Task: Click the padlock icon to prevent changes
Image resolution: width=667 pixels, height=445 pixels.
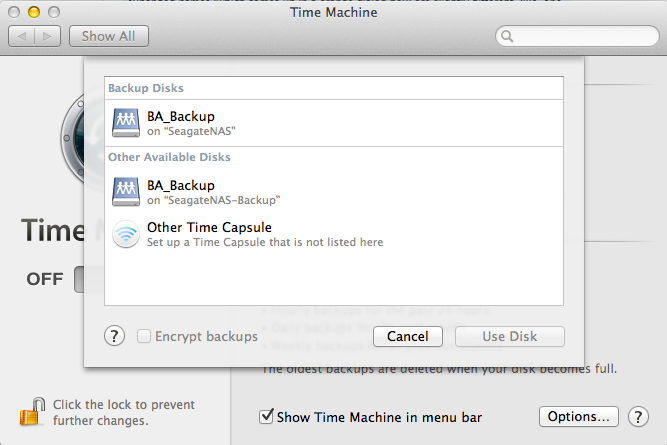Action: [33, 412]
